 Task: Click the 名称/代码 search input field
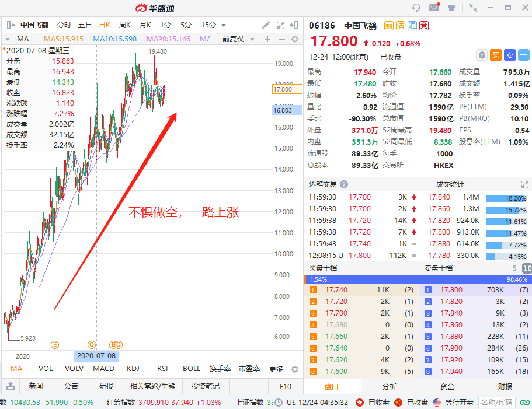coord(497,403)
